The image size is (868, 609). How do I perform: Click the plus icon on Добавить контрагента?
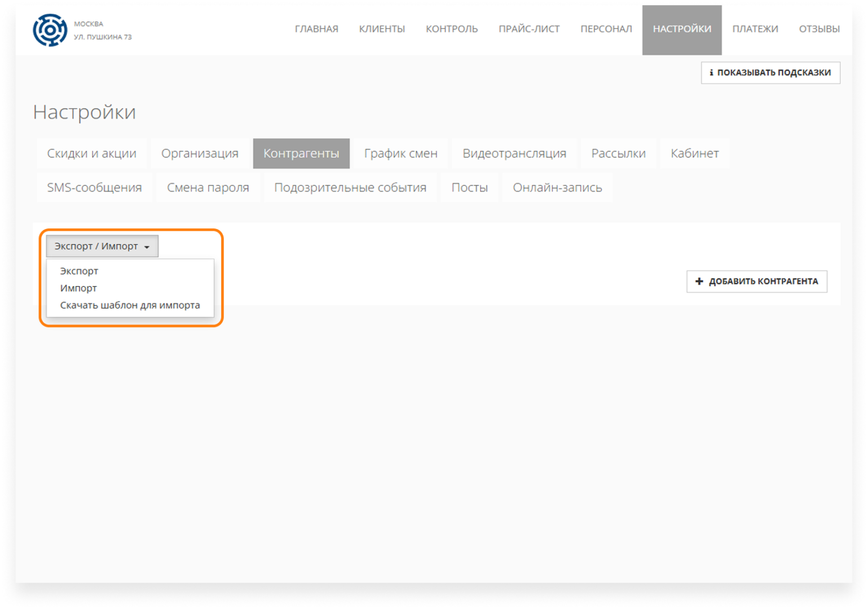[699, 281]
